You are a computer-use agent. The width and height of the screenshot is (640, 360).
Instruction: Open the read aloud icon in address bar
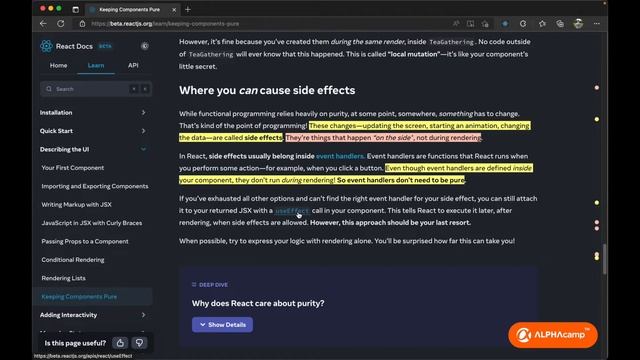(456, 24)
